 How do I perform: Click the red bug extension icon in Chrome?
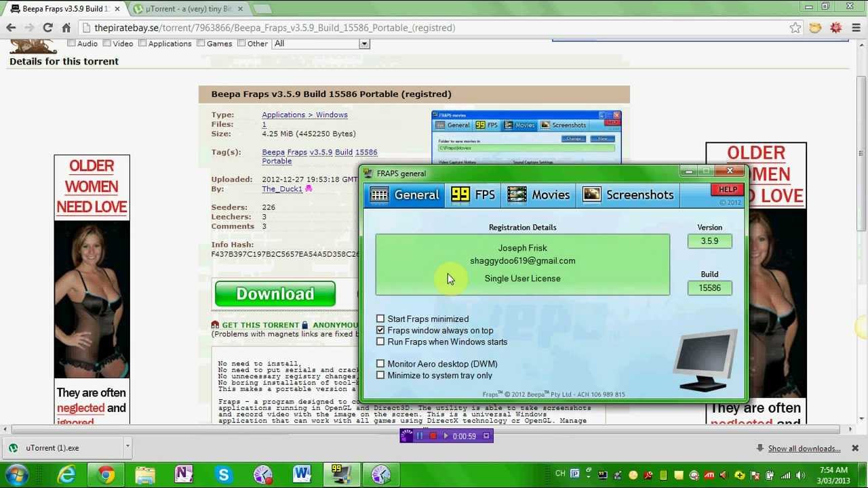(x=835, y=28)
